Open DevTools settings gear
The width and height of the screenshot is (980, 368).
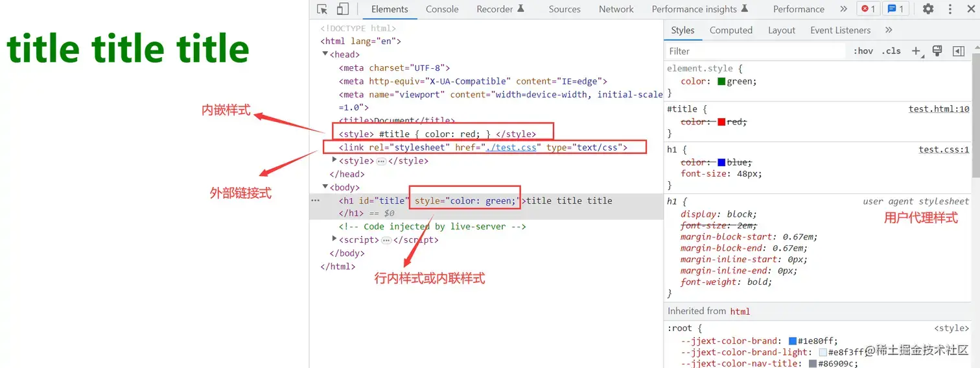coord(928,9)
